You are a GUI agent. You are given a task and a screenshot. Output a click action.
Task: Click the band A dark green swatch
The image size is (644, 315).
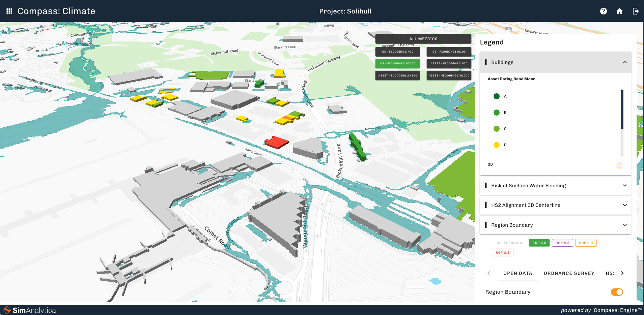pos(497,96)
